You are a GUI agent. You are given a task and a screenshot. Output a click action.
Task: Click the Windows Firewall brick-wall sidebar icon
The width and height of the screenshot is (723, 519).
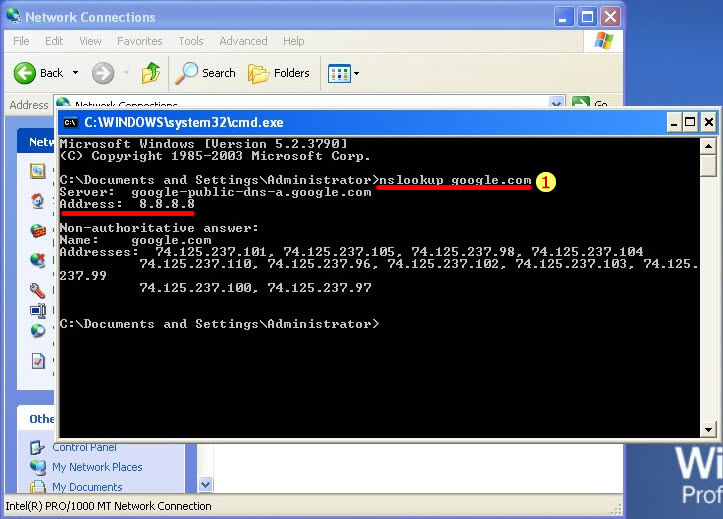click(38, 230)
